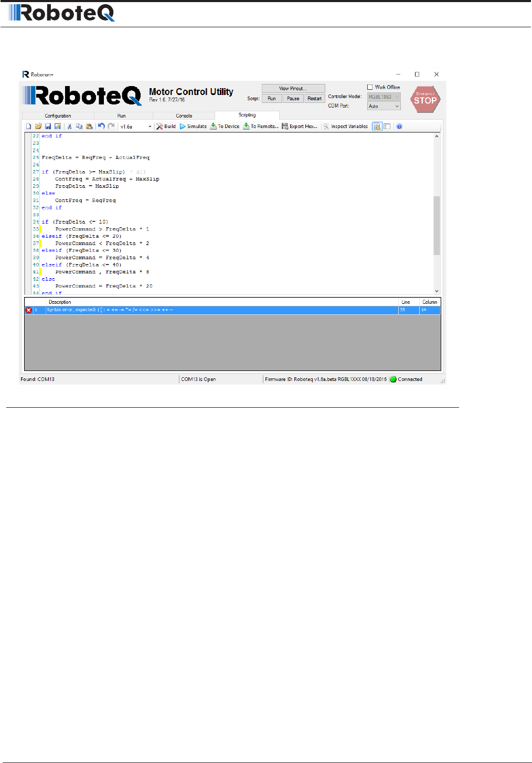Click code line 'ContFreq = ReqFreq'
The height and width of the screenshot is (763, 532).
click(86, 200)
